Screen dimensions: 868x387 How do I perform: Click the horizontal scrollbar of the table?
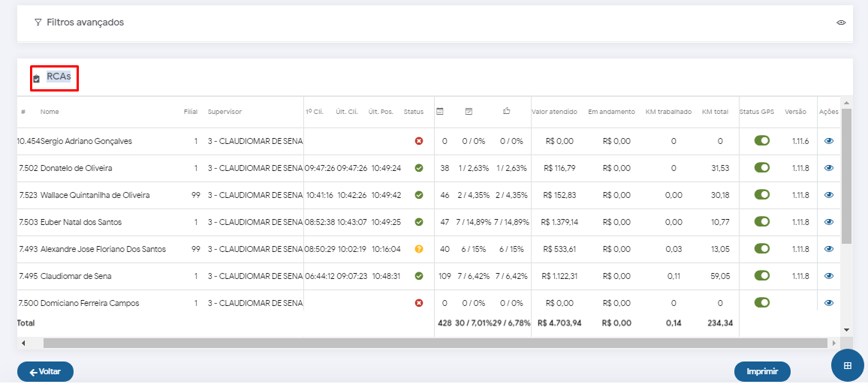point(436,343)
